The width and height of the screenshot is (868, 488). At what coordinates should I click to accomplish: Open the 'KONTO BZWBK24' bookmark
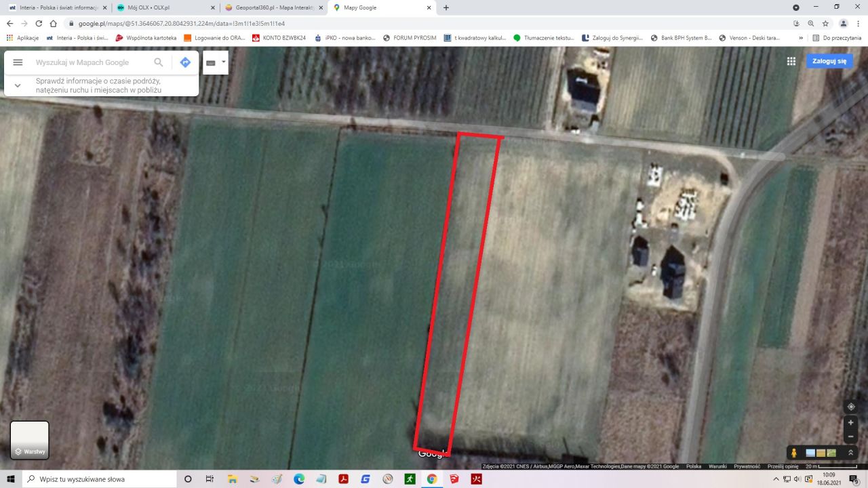pyautogui.click(x=279, y=38)
